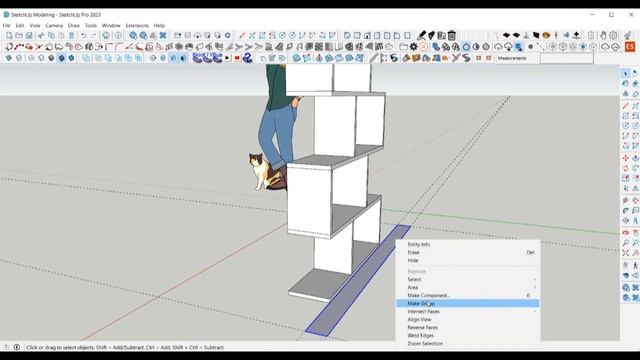Choose Zoom Selection in context menu

pos(468,343)
